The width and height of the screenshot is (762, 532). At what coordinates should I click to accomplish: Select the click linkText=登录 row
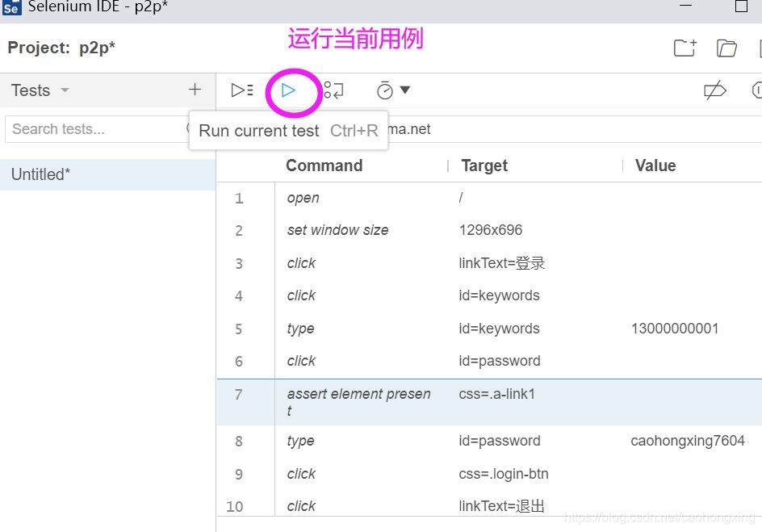(489, 263)
